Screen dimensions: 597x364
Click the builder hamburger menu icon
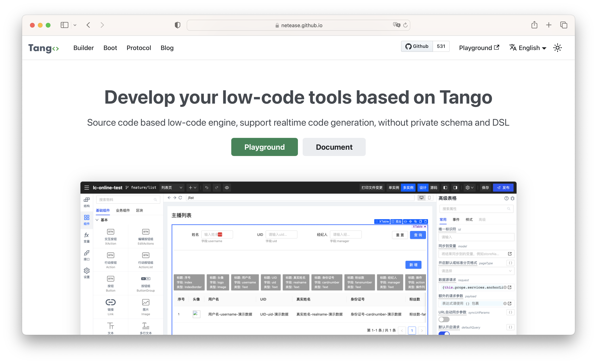click(x=87, y=188)
